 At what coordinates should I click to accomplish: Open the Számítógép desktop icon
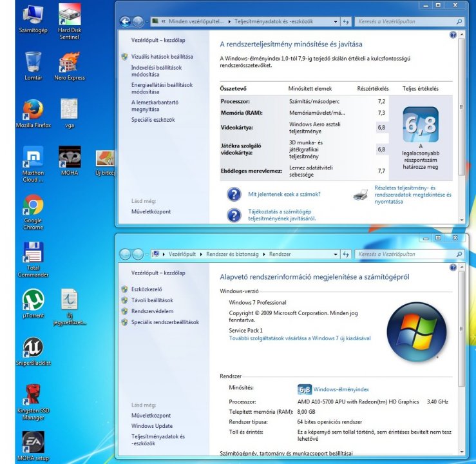pos(33,19)
